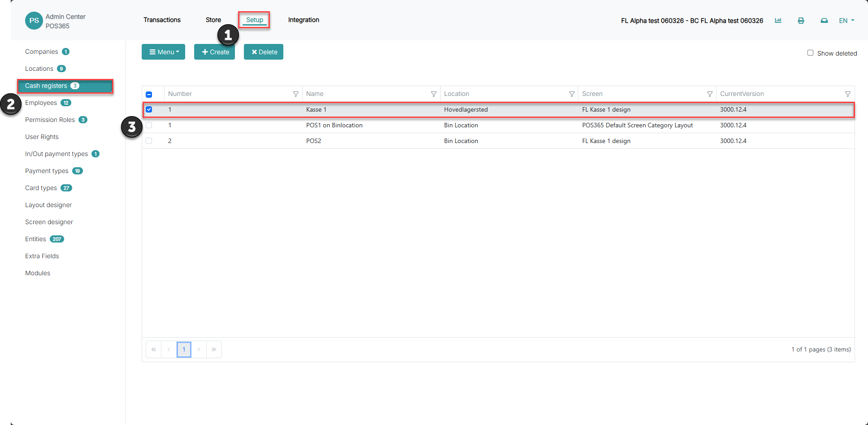The width and height of the screenshot is (868, 425).
Task: Click the Create button
Action: click(x=214, y=52)
